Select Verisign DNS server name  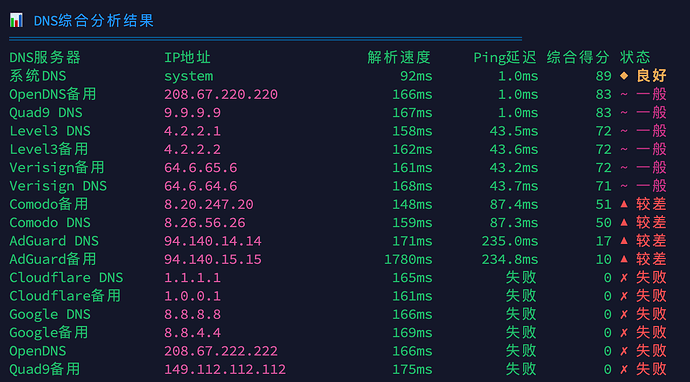point(58,186)
